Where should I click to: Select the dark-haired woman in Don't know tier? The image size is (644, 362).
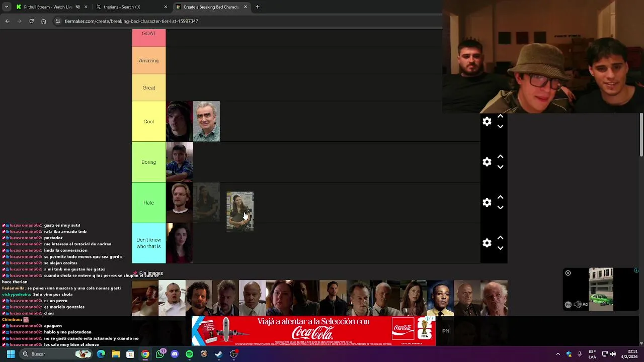point(179,243)
